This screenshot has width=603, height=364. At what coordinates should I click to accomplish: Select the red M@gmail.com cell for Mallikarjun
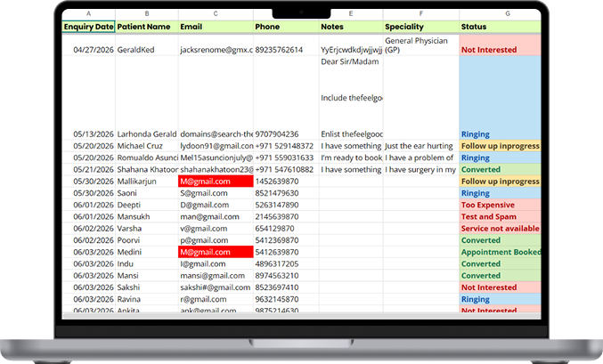point(216,182)
